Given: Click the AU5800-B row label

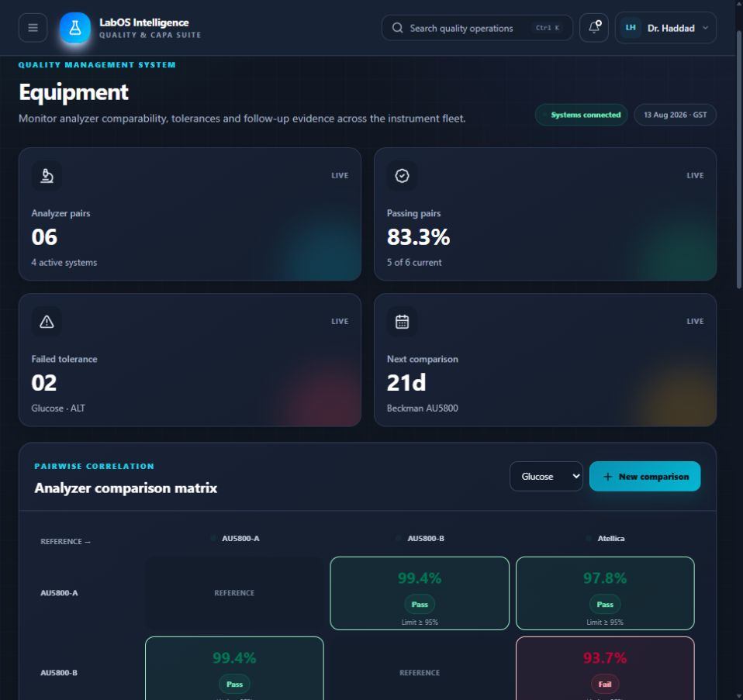Looking at the screenshot, I should click(x=59, y=673).
